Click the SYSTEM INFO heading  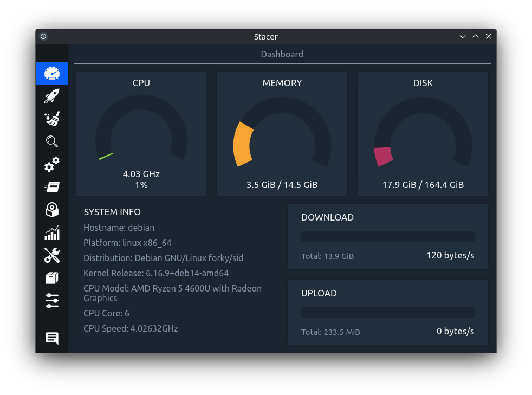(x=112, y=212)
